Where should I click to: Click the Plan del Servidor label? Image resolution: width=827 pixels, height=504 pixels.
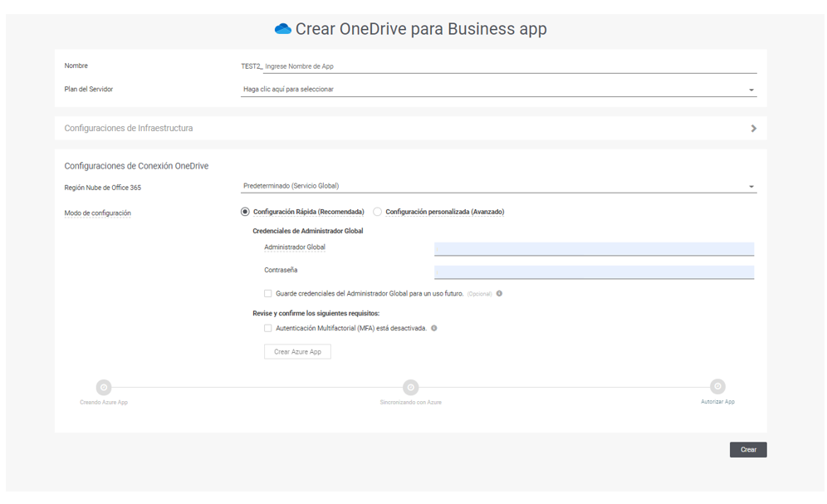[x=89, y=89]
